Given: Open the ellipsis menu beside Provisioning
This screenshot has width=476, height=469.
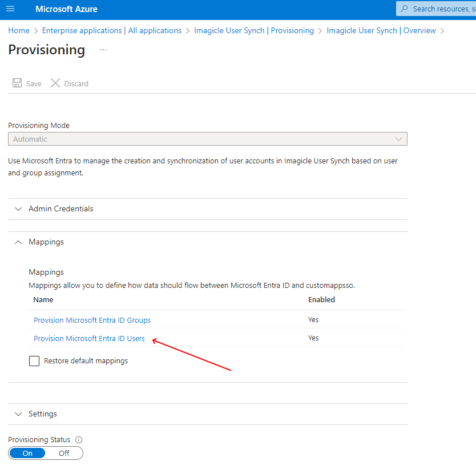Looking at the screenshot, I should [x=103, y=50].
